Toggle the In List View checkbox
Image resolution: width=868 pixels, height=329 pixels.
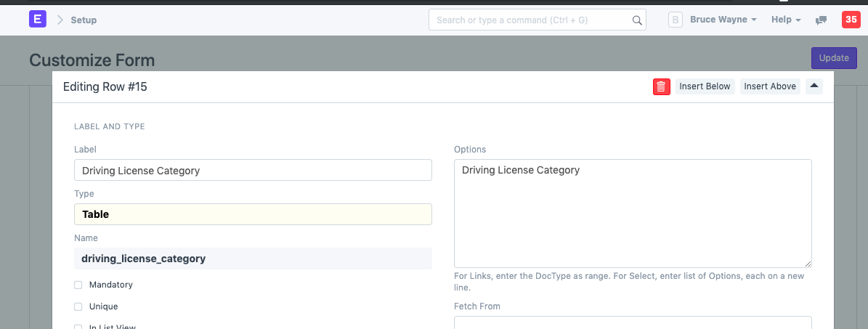click(x=78, y=327)
